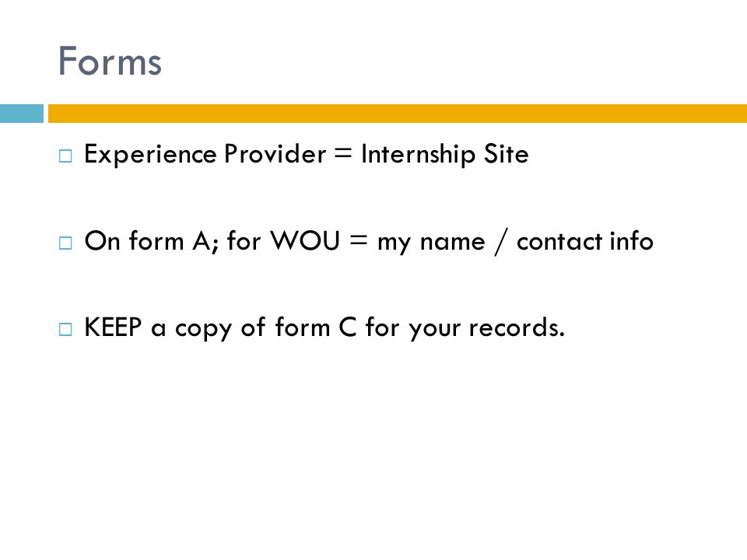The height and width of the screenshot is (560, 747).
Task: Click the words "Experience Provider"
Action: (x=205, y=155)
